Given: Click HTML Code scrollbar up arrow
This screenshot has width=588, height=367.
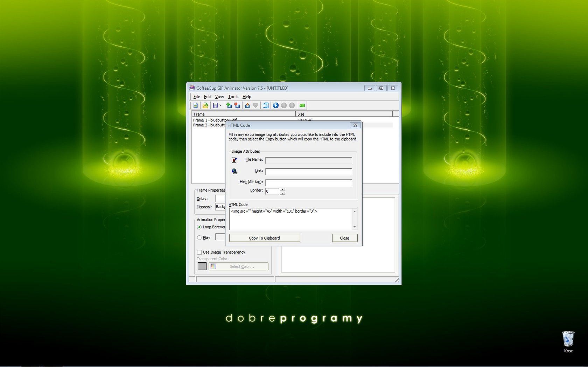Looking at the screenshot, I should click(355, 212).
